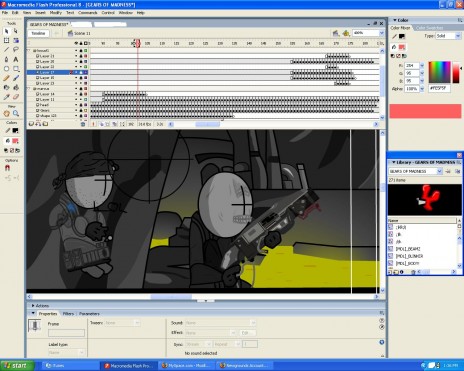This screenshot has width=464, height=371.
Task: Click the Edit Symbols icon above timeline
Action: click(x=346, y=33)
